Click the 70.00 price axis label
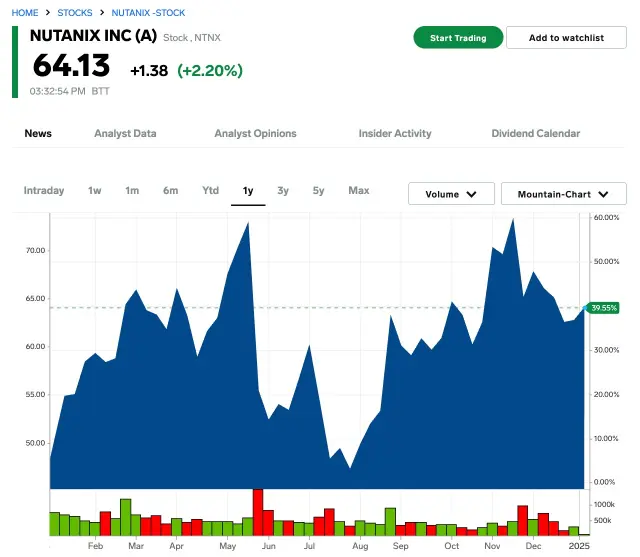The width and height of the screenshot is (640, 557). (x=36, y=251)
